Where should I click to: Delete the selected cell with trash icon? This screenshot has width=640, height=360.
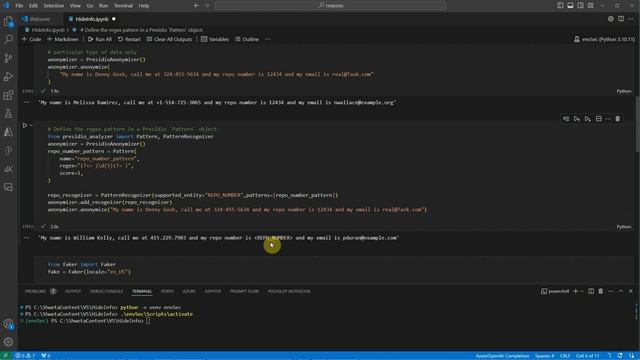click(618, 119)
